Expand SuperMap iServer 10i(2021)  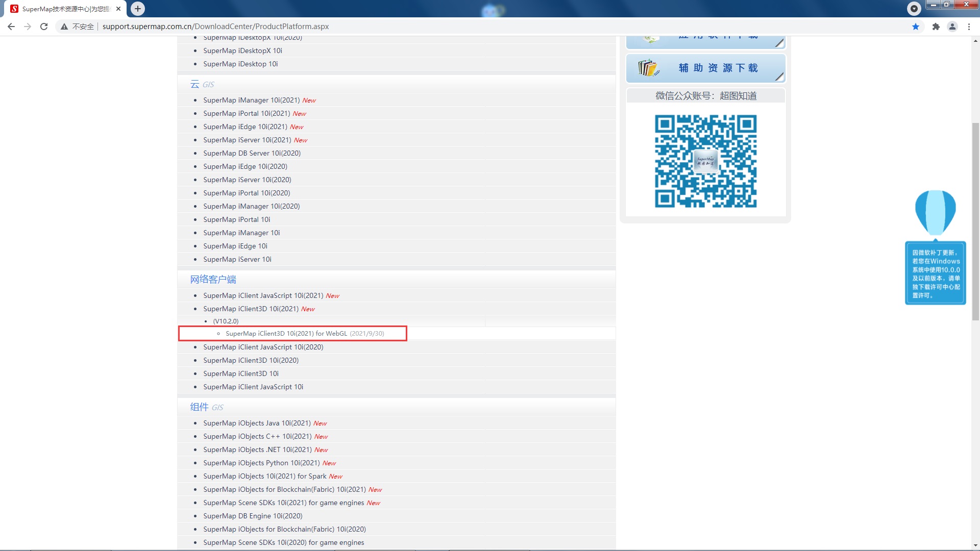pos(247,140)
